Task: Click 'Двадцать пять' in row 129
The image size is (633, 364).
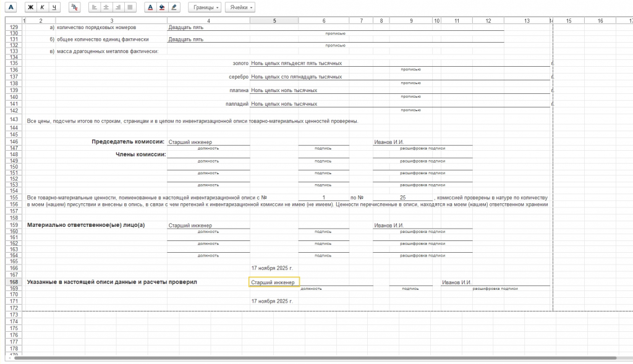Action: [x=185, y=27]
